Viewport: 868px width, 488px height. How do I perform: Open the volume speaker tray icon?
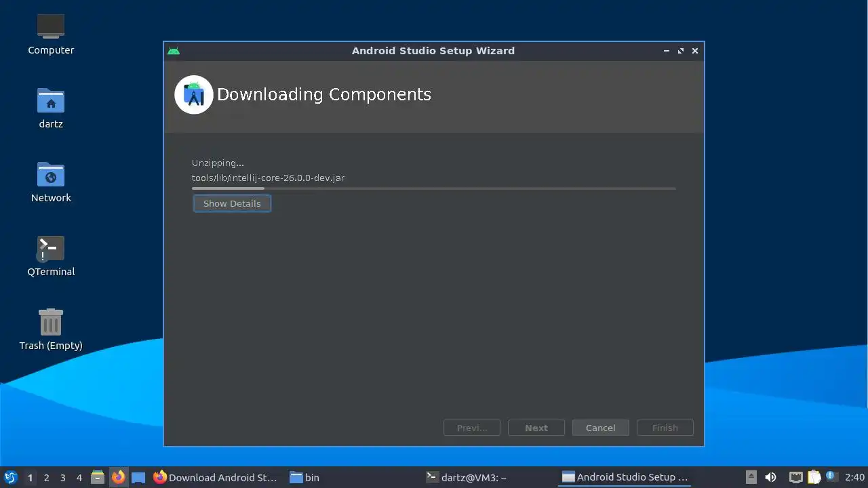coord(770,477)
